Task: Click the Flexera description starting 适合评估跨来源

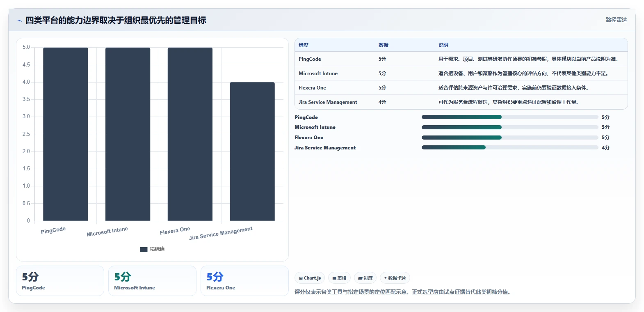Action: click(x=514, y=88)
